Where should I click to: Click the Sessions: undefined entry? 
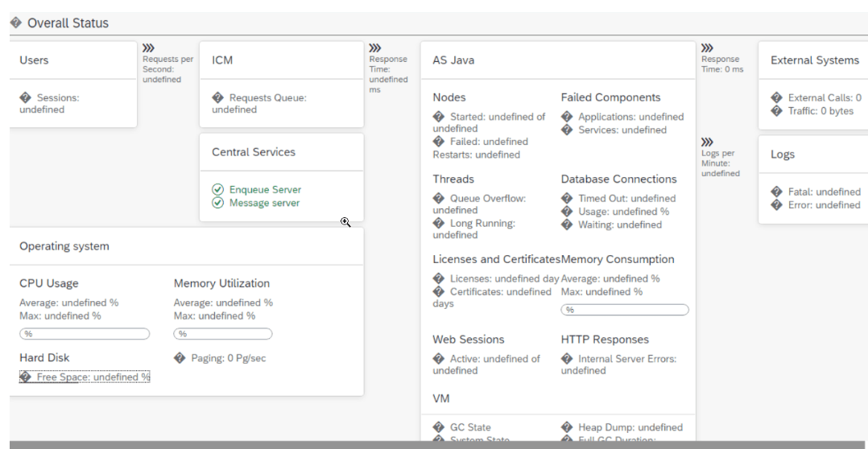50,104
